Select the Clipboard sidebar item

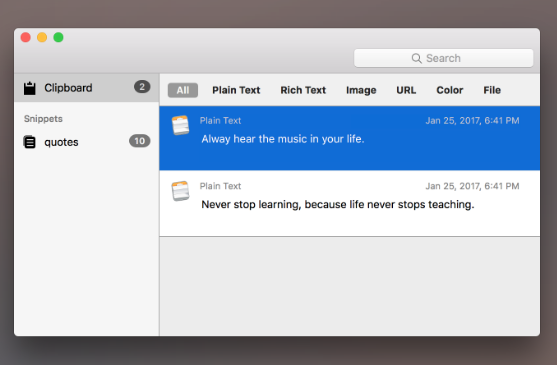pos(87,88)
